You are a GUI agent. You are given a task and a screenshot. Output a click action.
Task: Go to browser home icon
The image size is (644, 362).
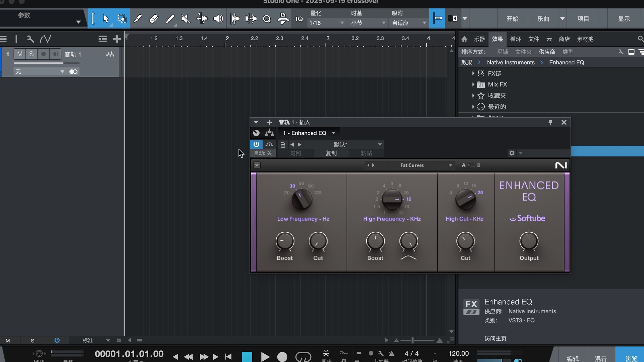(464, 39)
